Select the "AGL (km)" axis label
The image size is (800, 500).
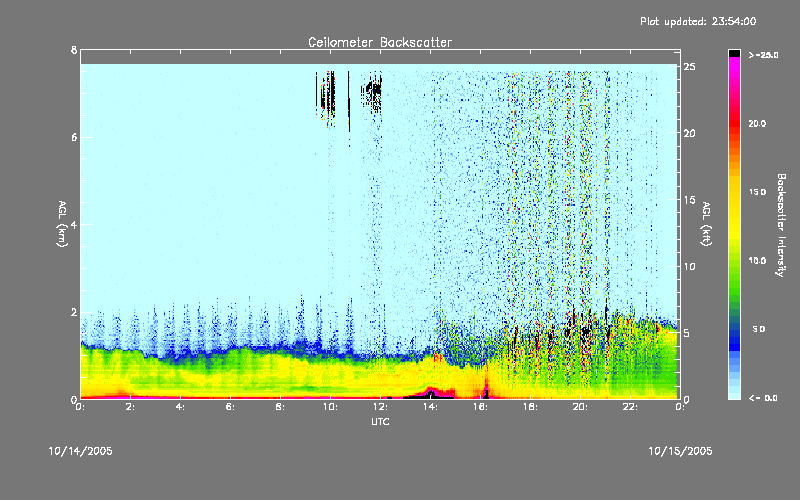[62, 224]
